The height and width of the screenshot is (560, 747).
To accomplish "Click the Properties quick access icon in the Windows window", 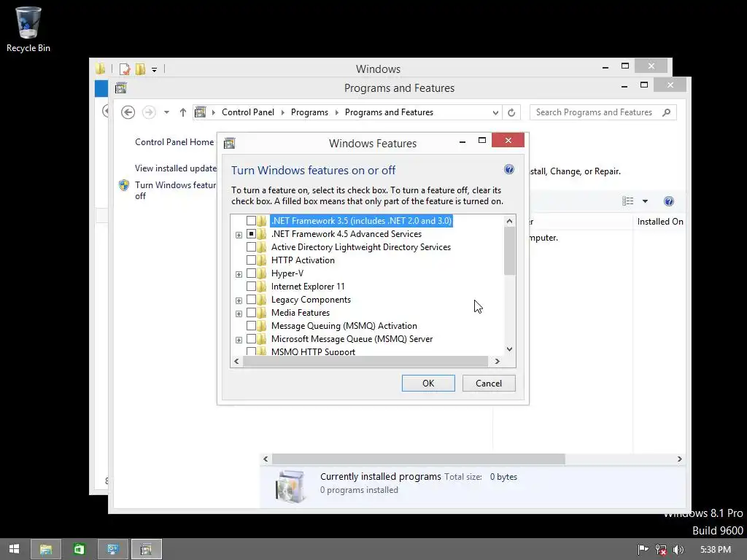I will [125, 69].
